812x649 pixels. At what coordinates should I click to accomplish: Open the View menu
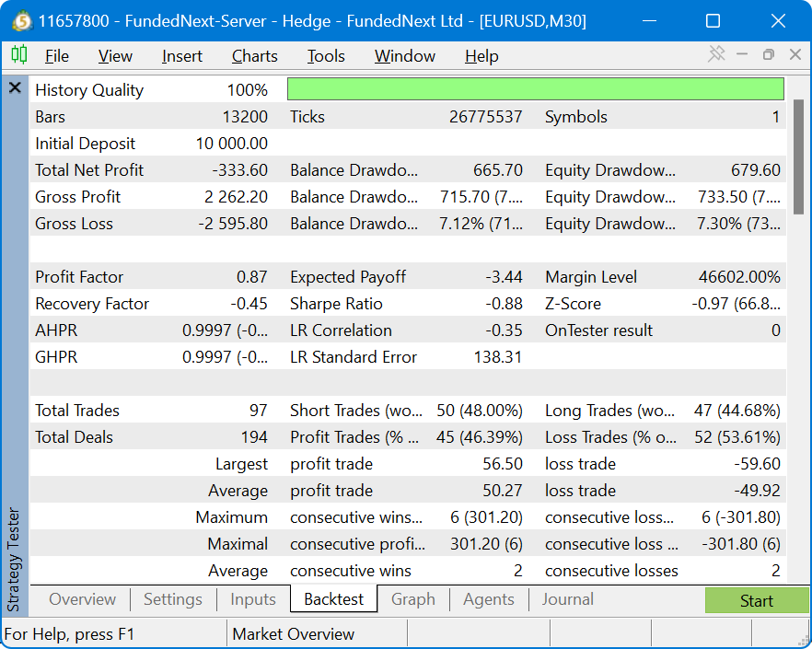click(x=115, y=56)
